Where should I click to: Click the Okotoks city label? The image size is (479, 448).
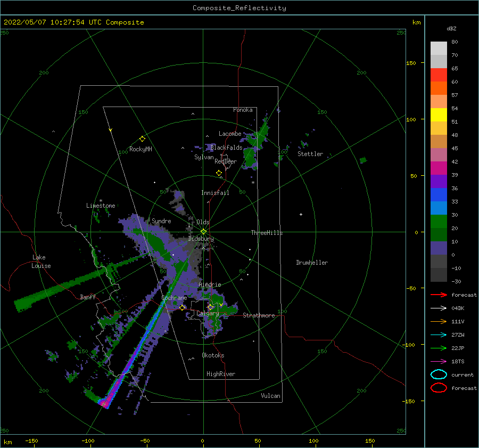tap(213, 355)
